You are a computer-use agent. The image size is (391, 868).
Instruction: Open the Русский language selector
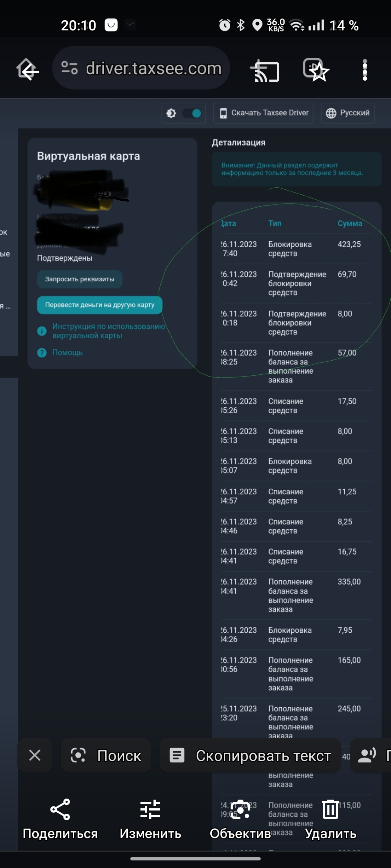[348, 113]
